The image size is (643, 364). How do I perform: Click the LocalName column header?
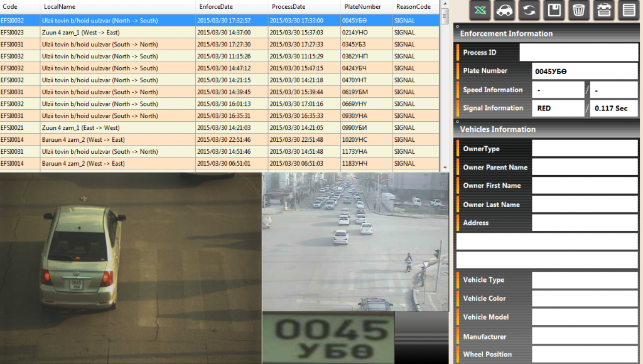coord(60,7)
